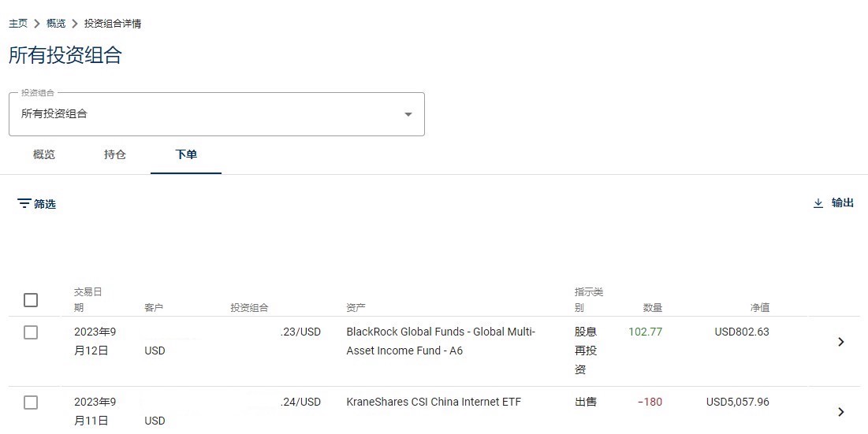Go to 主页 breadcrumb link
This screenshot has width=868, height=434.
pyautogui.click(x=18, y=23)
